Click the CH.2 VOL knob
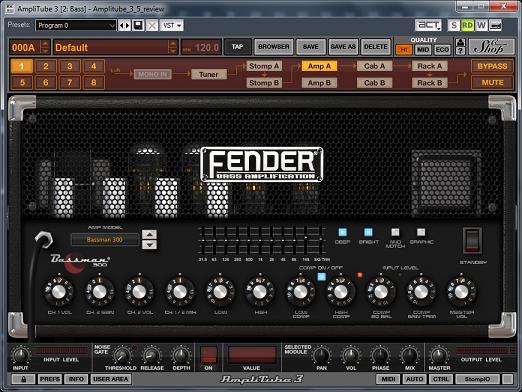 (x=139, y=292)
